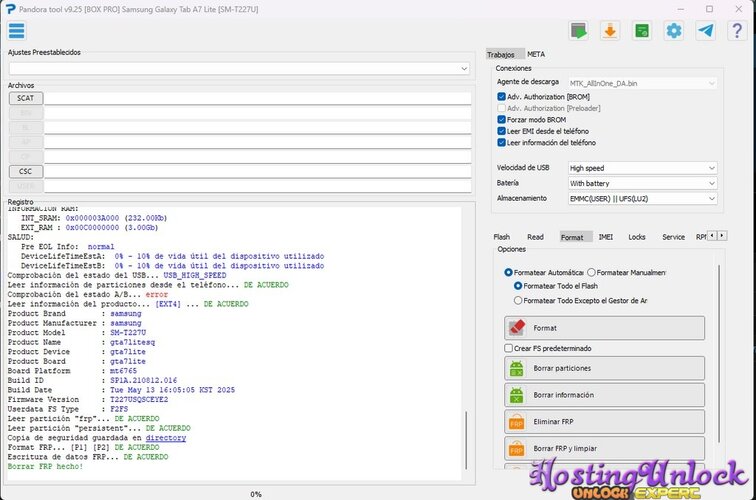
Task: Open the Agente de descarga dropdown
Action: (x=642, y=83)
